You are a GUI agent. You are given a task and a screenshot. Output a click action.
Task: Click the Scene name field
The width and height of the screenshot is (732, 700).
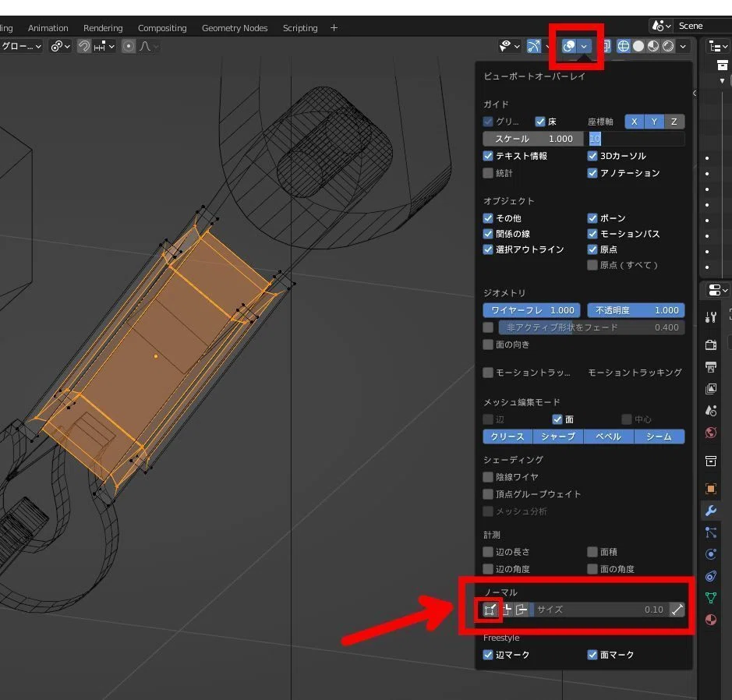[703, 26]
